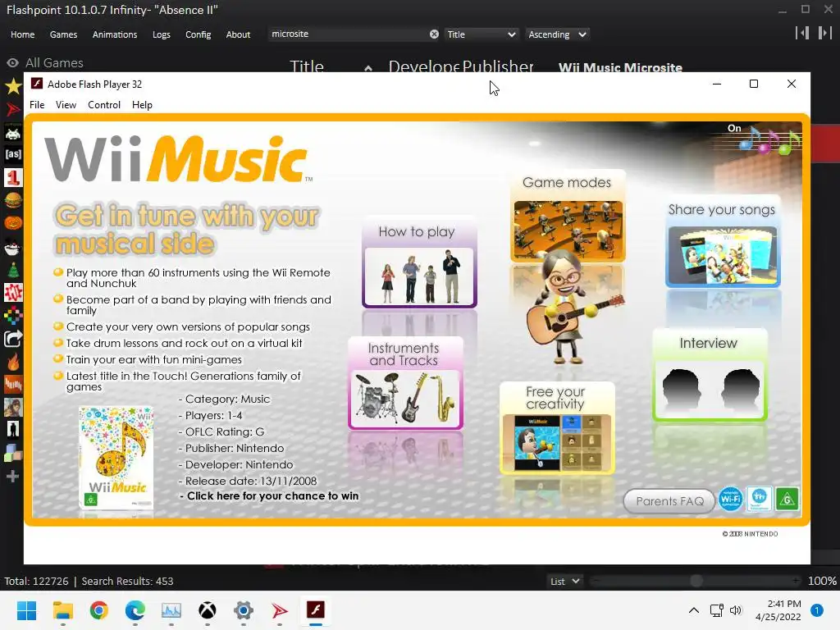This screenshot has height=630, width=840.
Task: Open the share arrow playlist icon
Action: tap(13, 339)
